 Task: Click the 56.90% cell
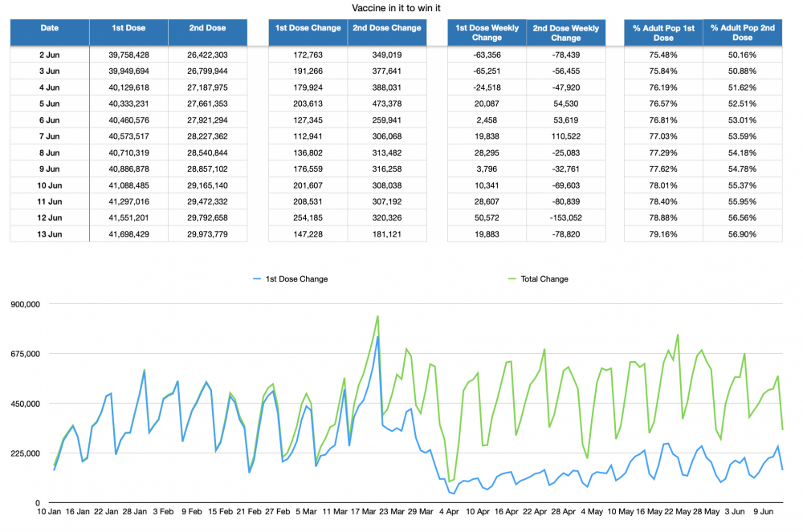click(743, 234)
